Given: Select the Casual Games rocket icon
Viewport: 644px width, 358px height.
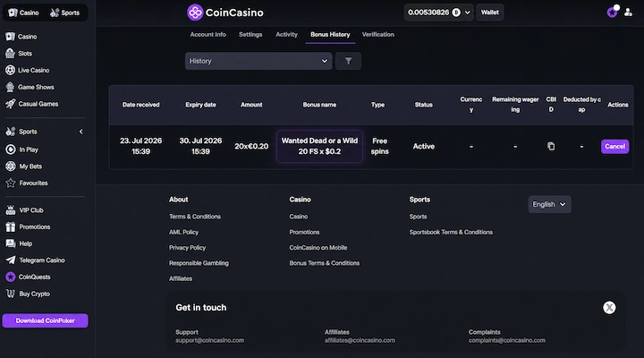Looking at the screenshot, I should tap(10, 104).
